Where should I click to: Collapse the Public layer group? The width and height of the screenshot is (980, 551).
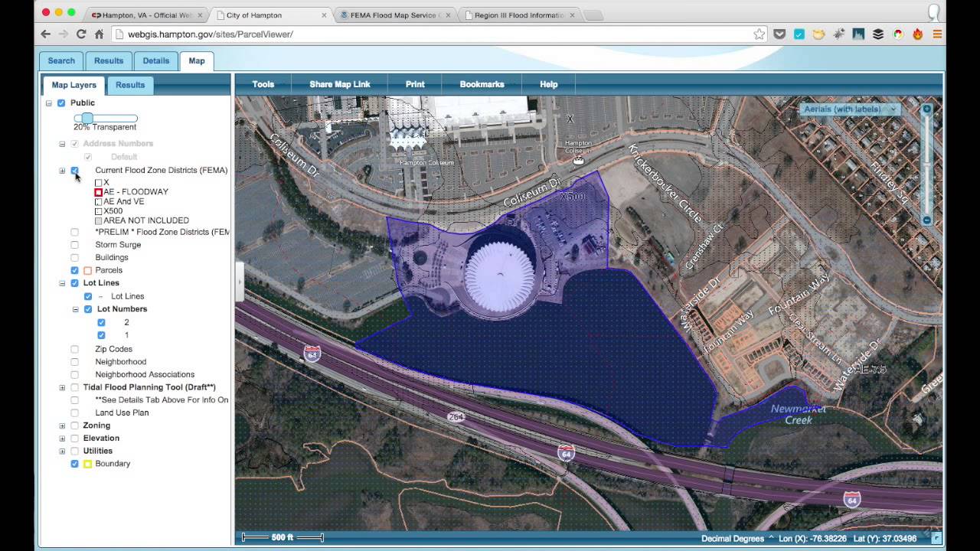pos(49,103)
